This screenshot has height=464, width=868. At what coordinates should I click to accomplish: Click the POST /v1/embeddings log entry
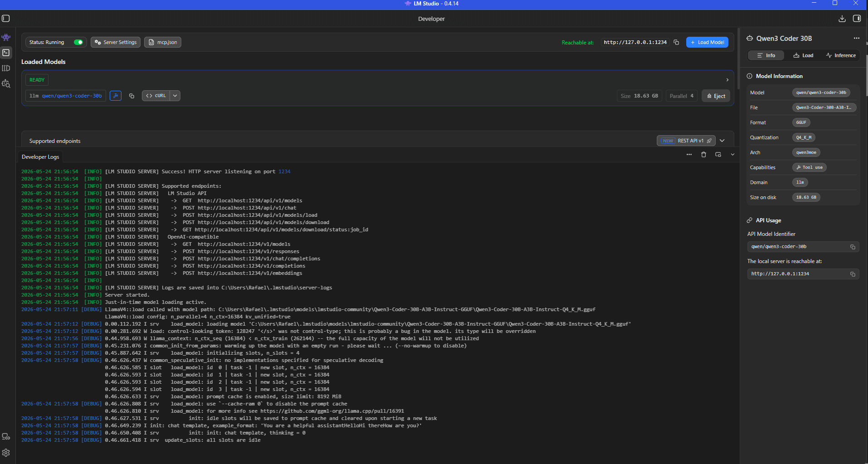(242, 273)
